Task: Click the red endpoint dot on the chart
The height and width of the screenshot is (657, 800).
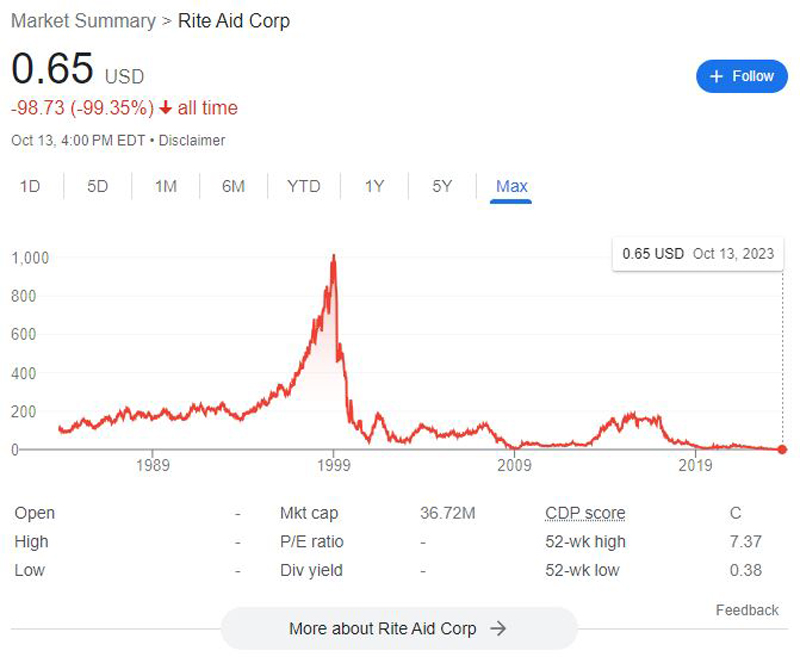Action: (782, 449)
